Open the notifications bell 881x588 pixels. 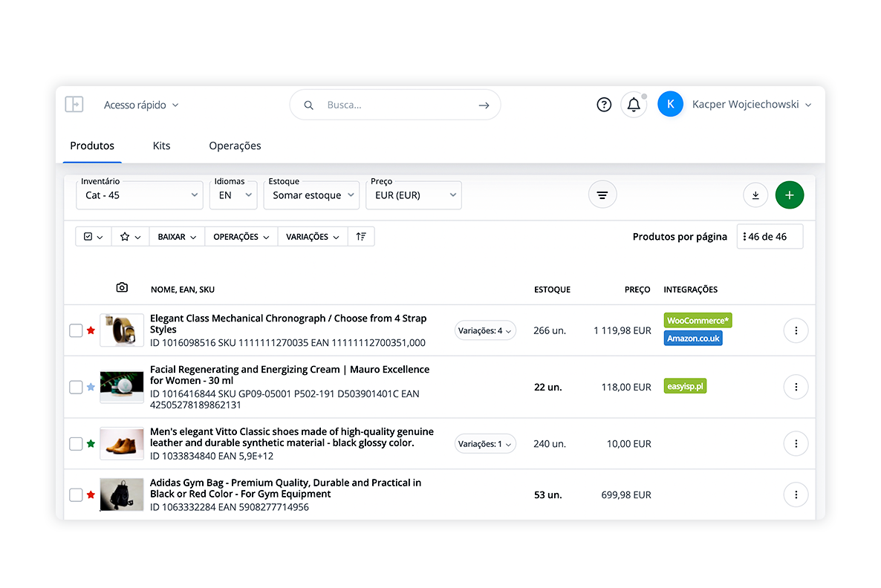[634, 105]
